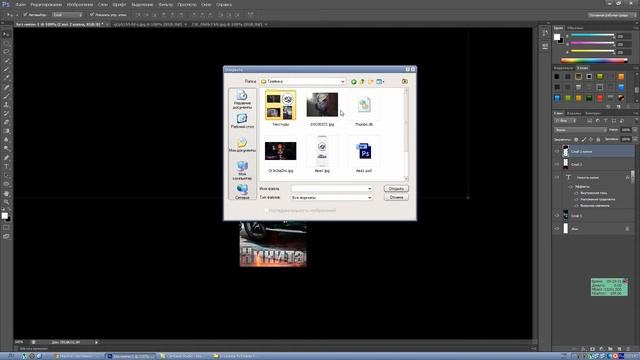This screenshot has width=640, height=360.
Task: Select the Hand tool
Action: coord(6,193)
